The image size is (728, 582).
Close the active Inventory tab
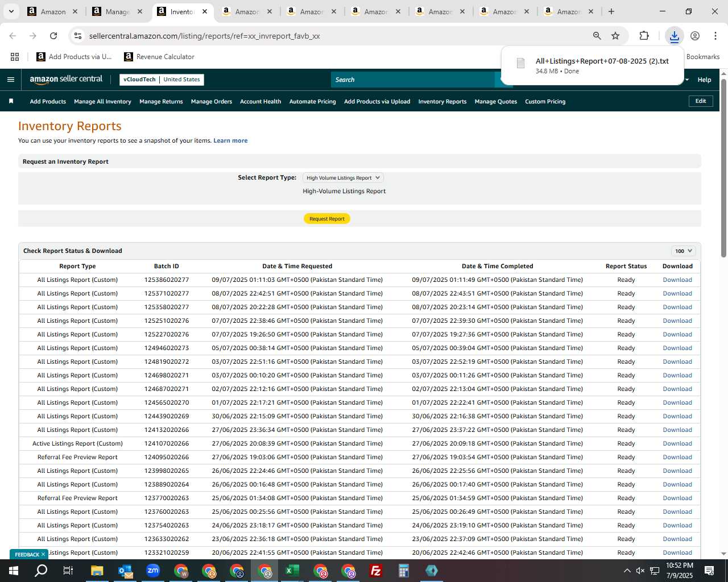205,11
